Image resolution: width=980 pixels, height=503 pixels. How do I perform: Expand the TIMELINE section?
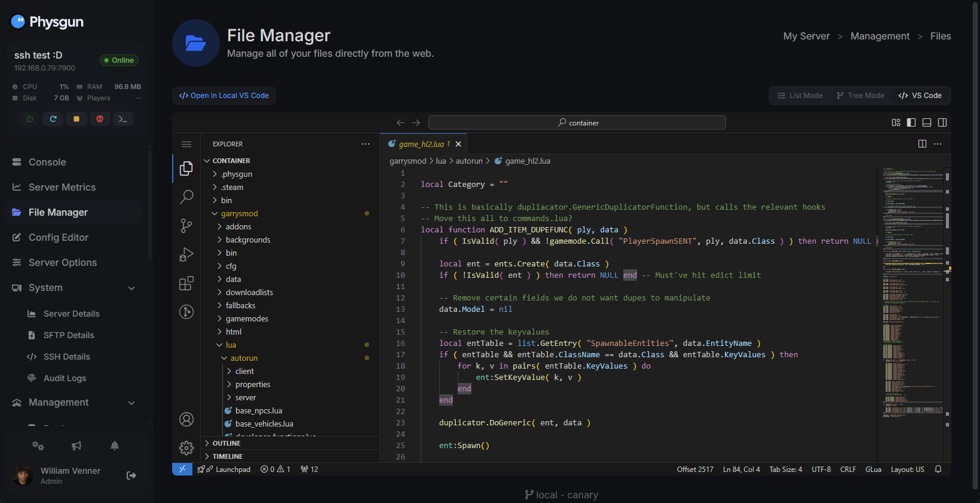(290, 456)
